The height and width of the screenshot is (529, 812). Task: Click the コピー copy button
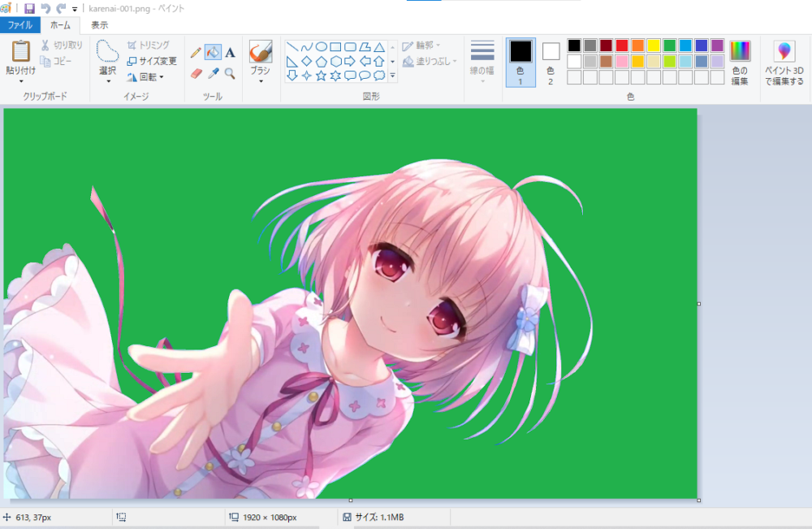[57, 61]
